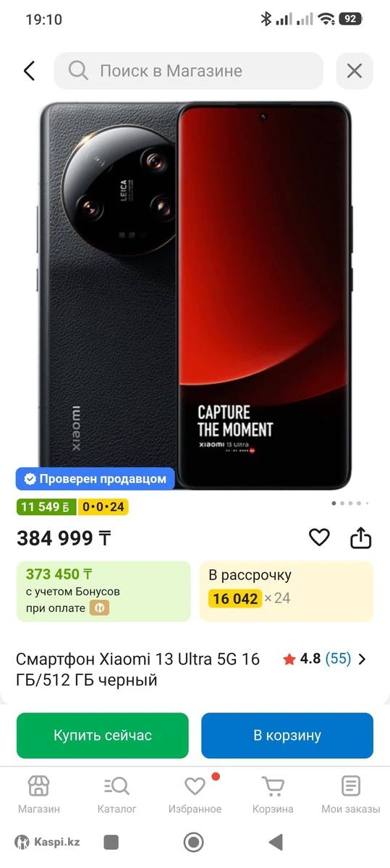This screenshot has width=390, height=868.
Task: Add product to favorites with heart icon
Action: tap(319, 537)
